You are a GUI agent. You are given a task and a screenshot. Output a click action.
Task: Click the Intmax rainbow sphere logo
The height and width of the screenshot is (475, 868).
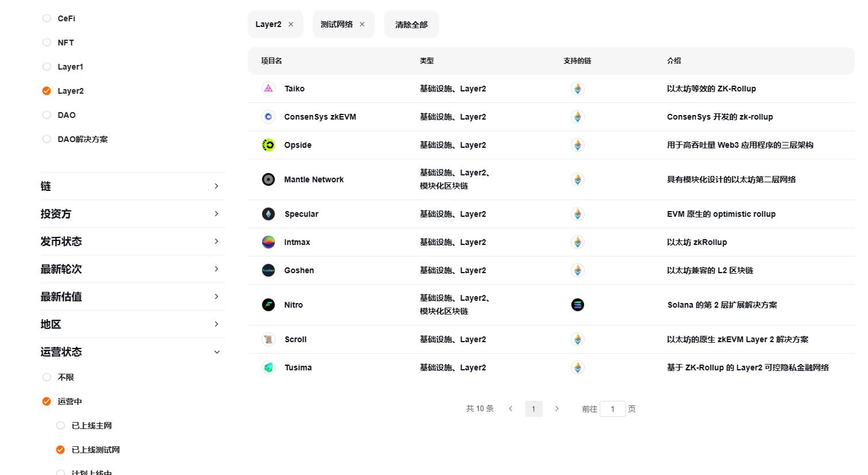point(268,242)
